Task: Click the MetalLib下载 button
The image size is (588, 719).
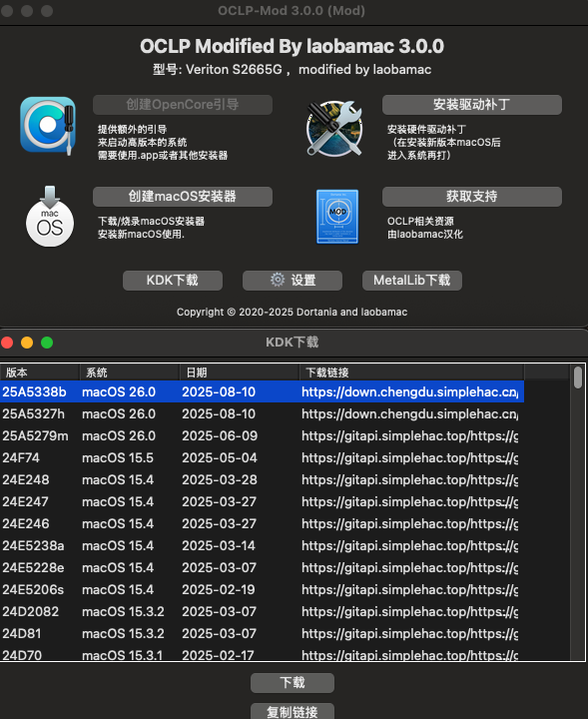Action: coord(412,281)
